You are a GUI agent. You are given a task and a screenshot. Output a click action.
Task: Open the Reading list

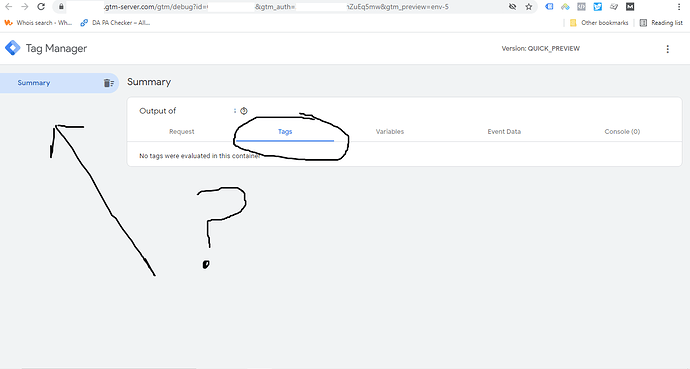(x=661, y=23)
